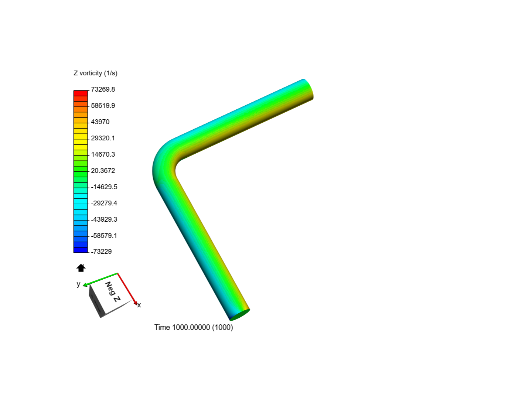Click the legend value 73269.8
The height and width of the screenshot is (399, 532).
103,89
